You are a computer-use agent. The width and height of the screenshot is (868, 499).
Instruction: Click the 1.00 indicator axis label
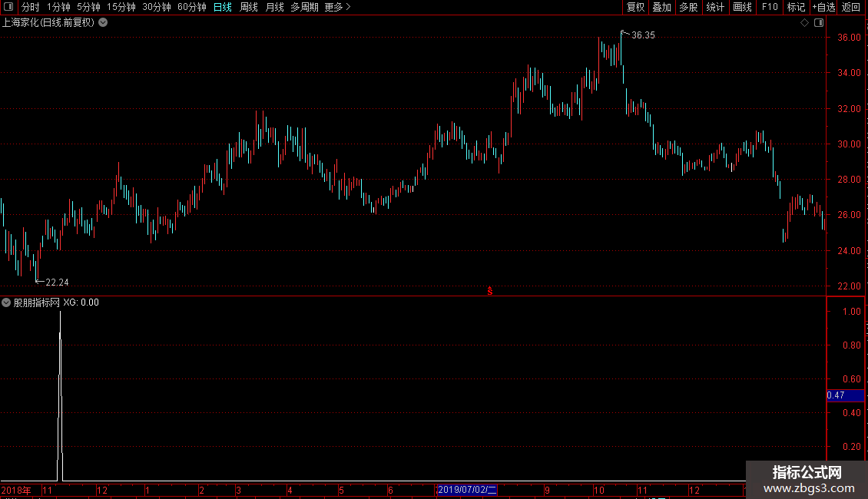[x=851, y=312]
